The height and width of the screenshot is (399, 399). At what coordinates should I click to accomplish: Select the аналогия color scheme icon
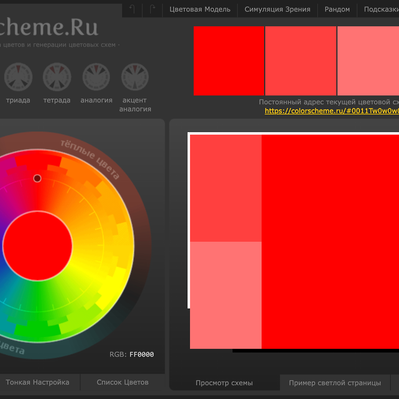pos(96,77)
